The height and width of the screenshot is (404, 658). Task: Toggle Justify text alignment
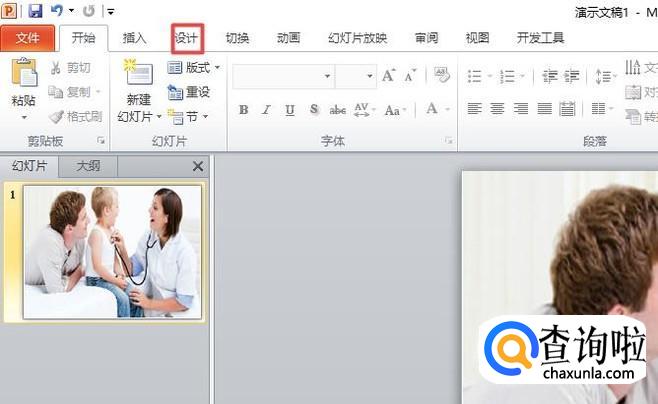tap(545, 109)
